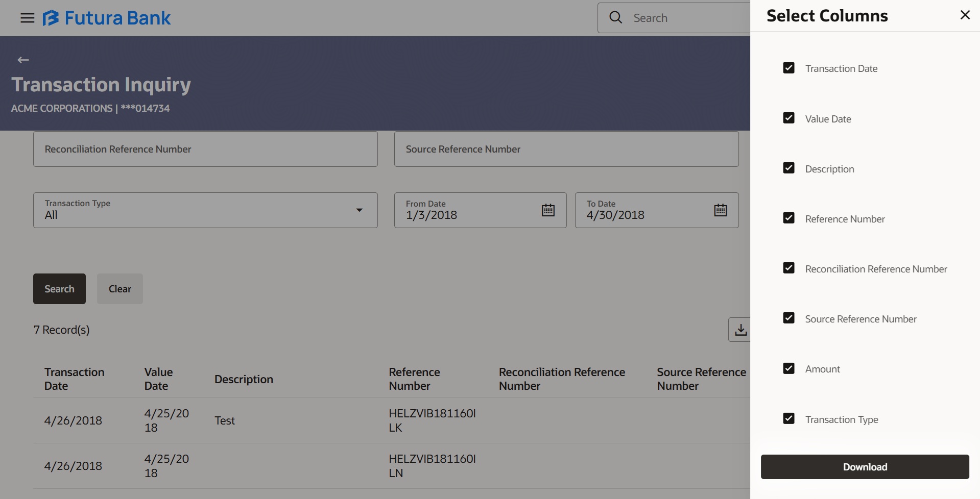
Task: Click the 'Select Columns' panel title
Action: pos(827,16)
